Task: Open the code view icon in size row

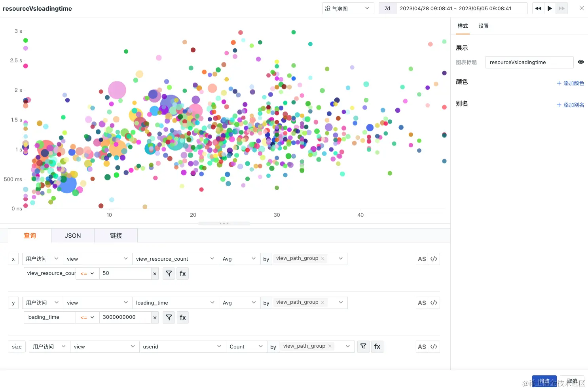Action: 434,347
